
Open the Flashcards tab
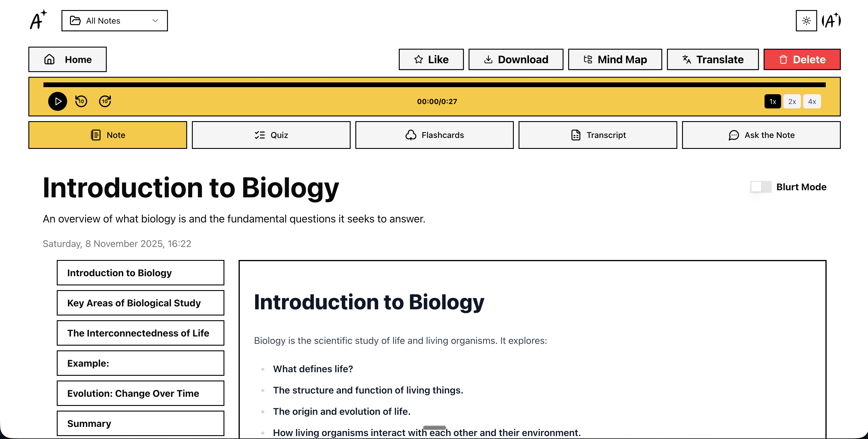click(x=435, y=135)
